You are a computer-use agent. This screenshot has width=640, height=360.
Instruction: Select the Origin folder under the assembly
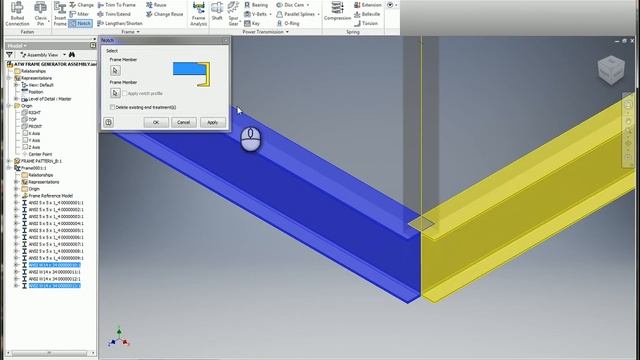point(23,106)
